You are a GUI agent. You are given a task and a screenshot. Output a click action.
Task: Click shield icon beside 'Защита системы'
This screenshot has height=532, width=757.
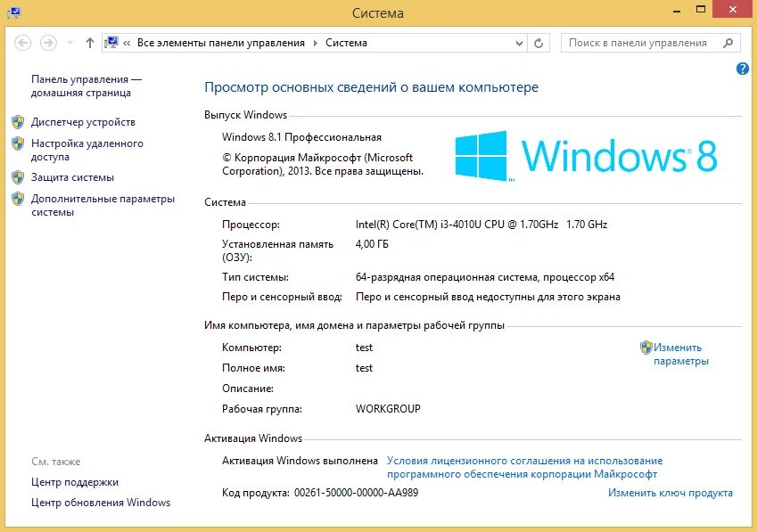click(18, 177)
